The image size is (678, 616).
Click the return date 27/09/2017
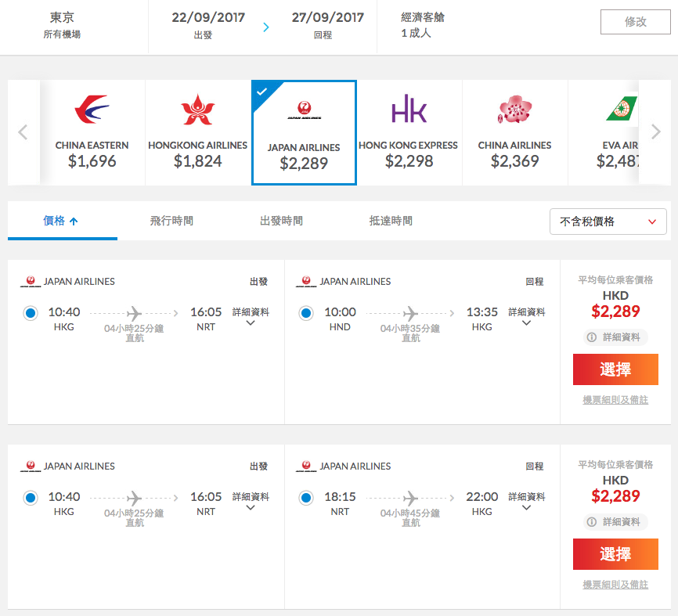(328, 18)
